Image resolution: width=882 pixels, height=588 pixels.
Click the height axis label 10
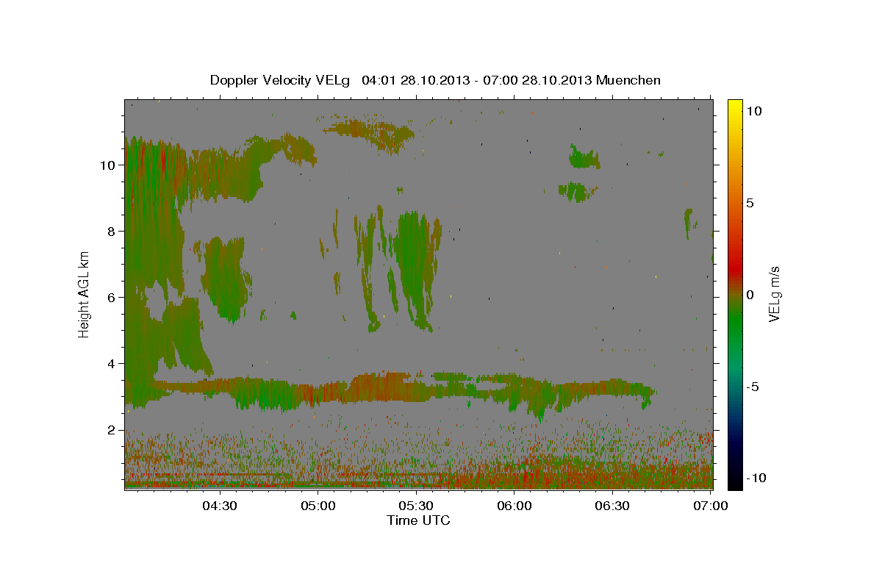[110, 165]
